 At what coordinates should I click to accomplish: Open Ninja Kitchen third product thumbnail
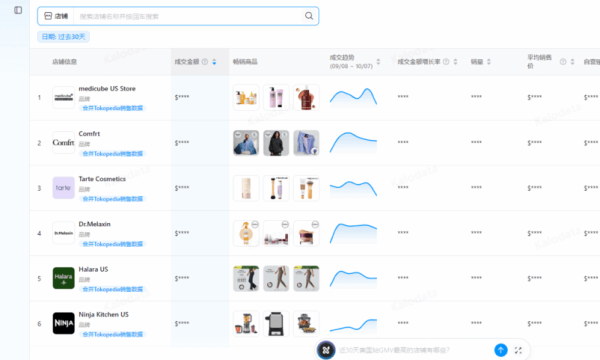click(306, 323)
